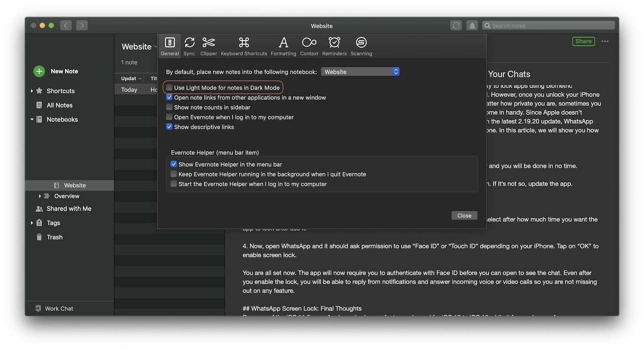Switch to the Context preferences pane
Image resolution: width=644 pixels, height=349 pixels.
click(x=309, y=46)
